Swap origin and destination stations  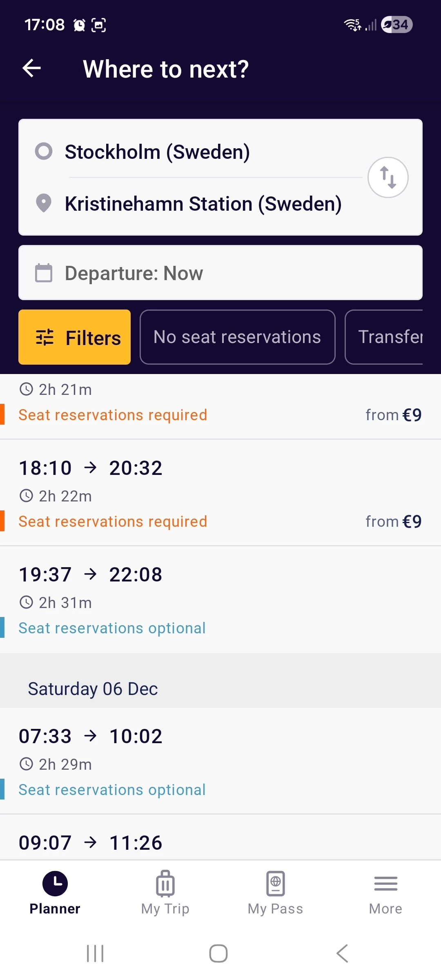tap(388, 178)
